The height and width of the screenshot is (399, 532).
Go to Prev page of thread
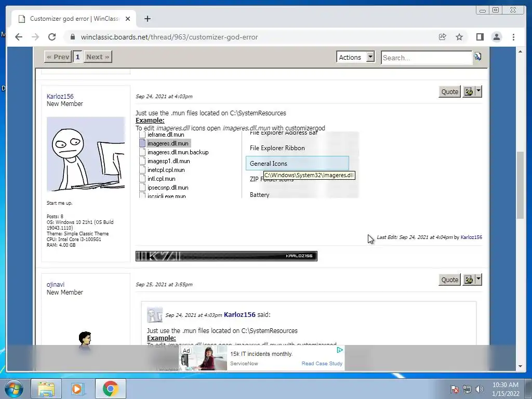point(58,57)
